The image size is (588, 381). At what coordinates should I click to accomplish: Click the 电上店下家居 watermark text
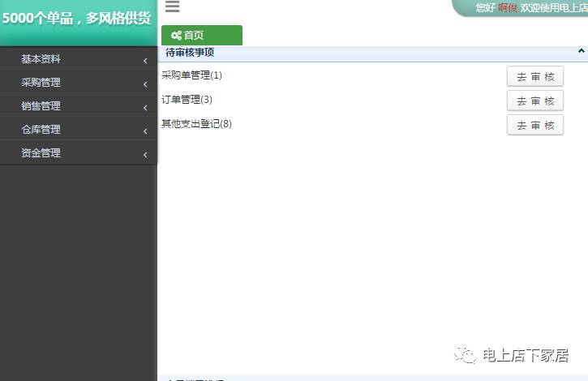[x=525, y=355]
